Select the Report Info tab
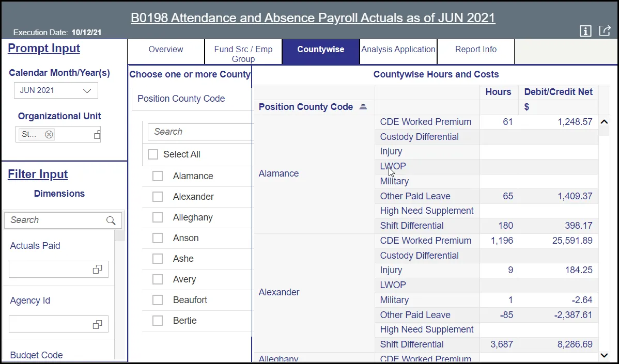619x364 pixels. tap(476, 50)
